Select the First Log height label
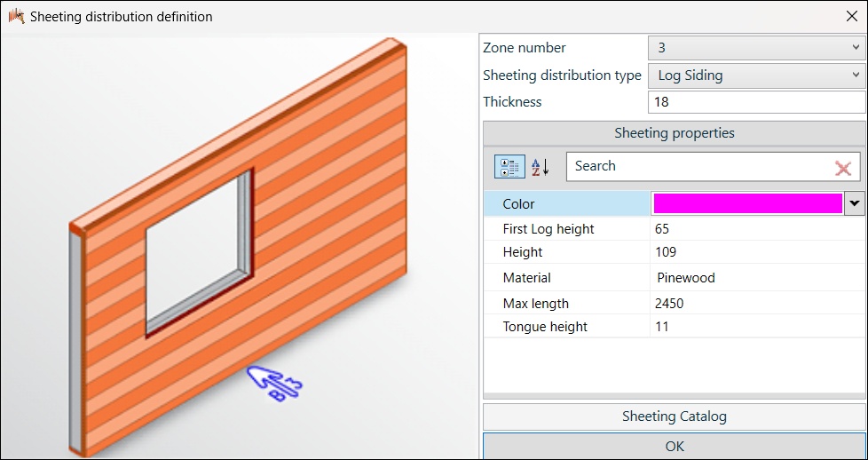The image size is (868, 460). tap(548, 229)
